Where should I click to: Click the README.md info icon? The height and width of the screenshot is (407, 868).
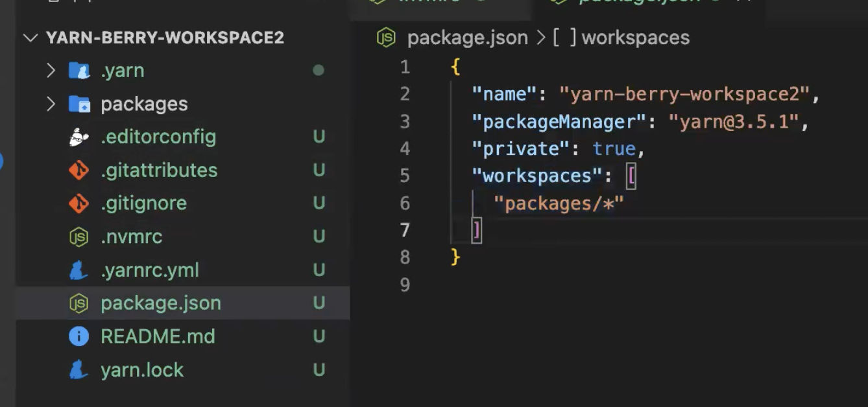point(79,337)
